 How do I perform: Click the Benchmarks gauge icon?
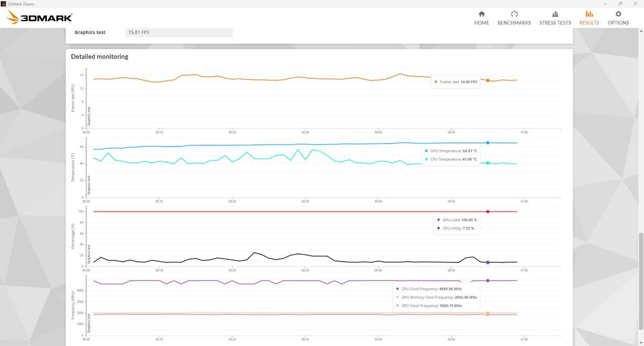point(514,14)
